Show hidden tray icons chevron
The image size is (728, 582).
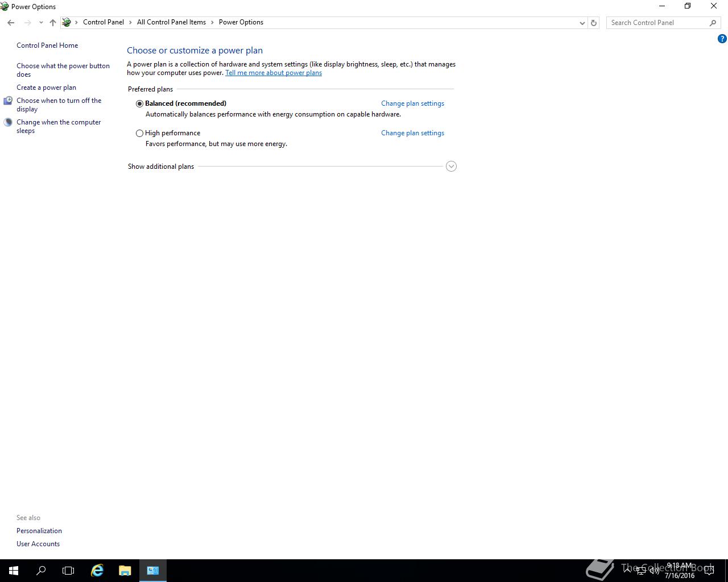coord(627,571)
